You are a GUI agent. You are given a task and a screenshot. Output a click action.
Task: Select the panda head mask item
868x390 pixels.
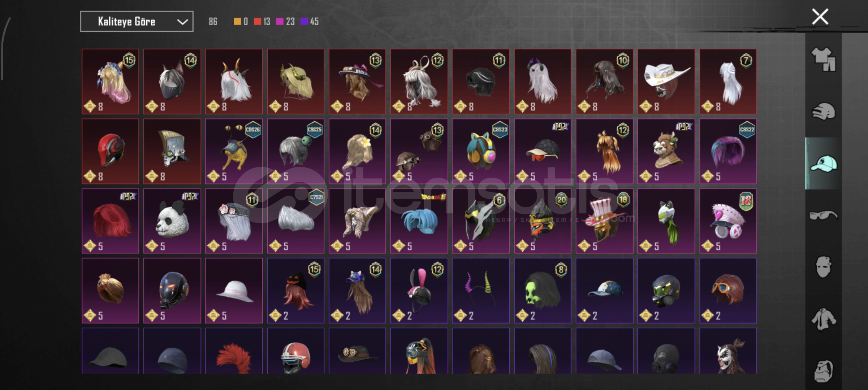[x=172, y=221]
